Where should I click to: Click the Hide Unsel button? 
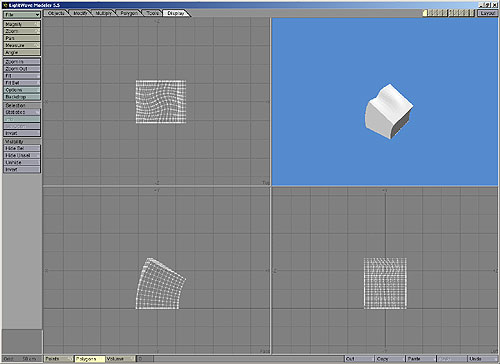[22, 155]
